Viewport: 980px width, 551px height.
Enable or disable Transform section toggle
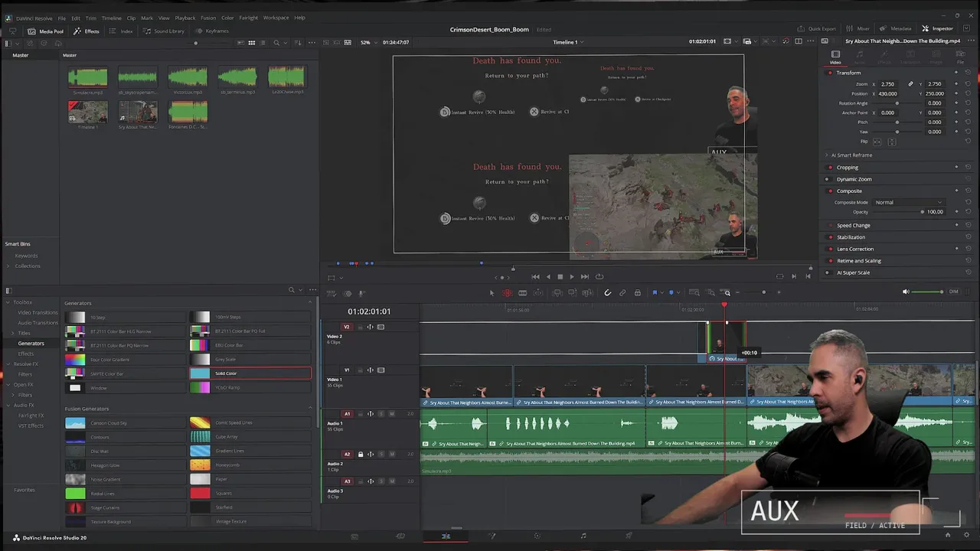coord(830,73)
